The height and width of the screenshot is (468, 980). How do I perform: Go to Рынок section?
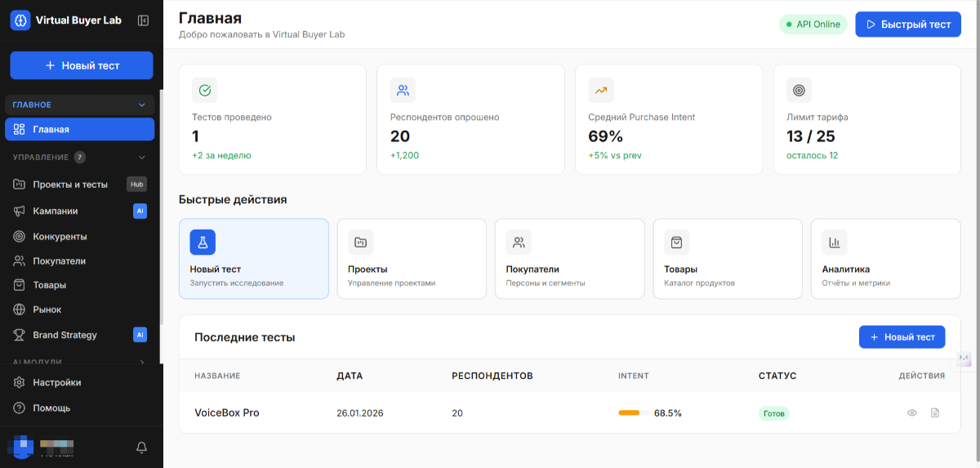pos(79,310)
